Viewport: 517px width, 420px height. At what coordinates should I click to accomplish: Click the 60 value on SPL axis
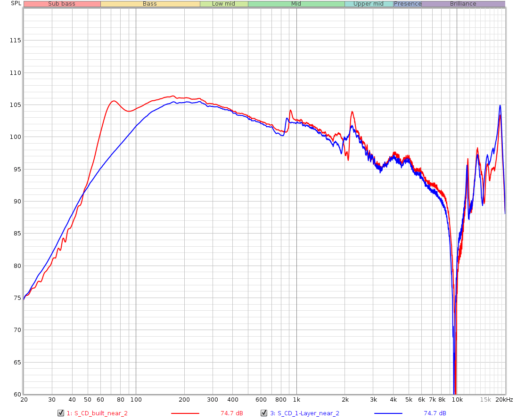tap(17, 394)
